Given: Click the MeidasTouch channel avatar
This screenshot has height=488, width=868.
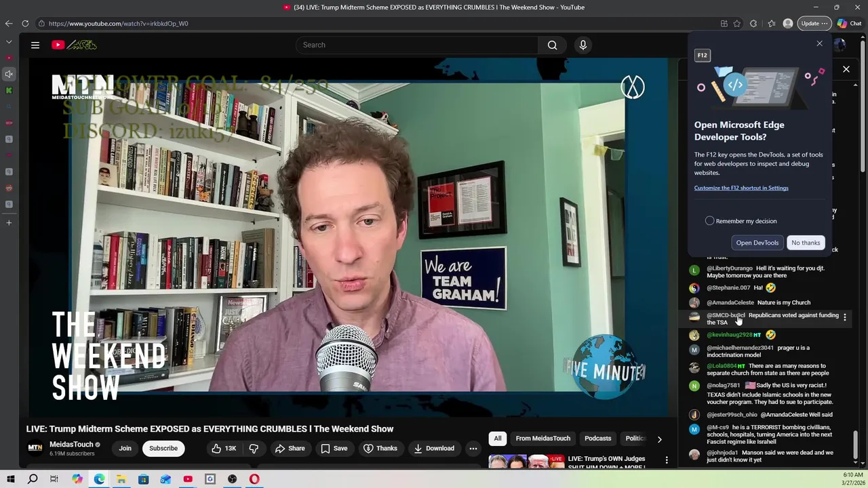Looking at the screenshot, I should click(35, 448).
